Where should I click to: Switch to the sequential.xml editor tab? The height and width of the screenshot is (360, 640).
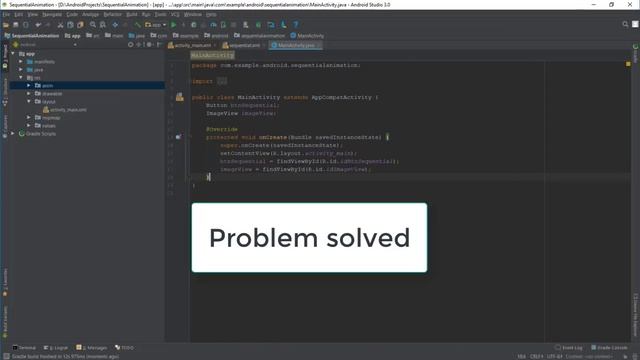tap(244, 45)
